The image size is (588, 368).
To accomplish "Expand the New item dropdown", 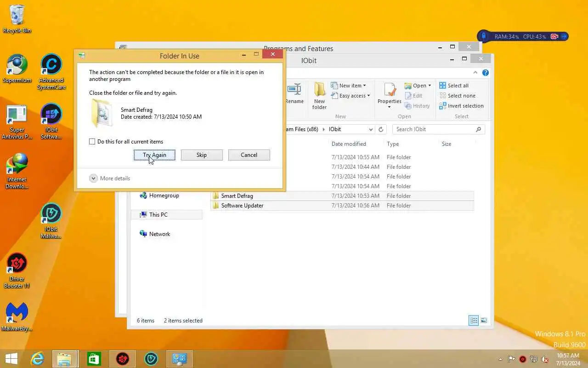I will pyautogui.click(x=348, y=86).
